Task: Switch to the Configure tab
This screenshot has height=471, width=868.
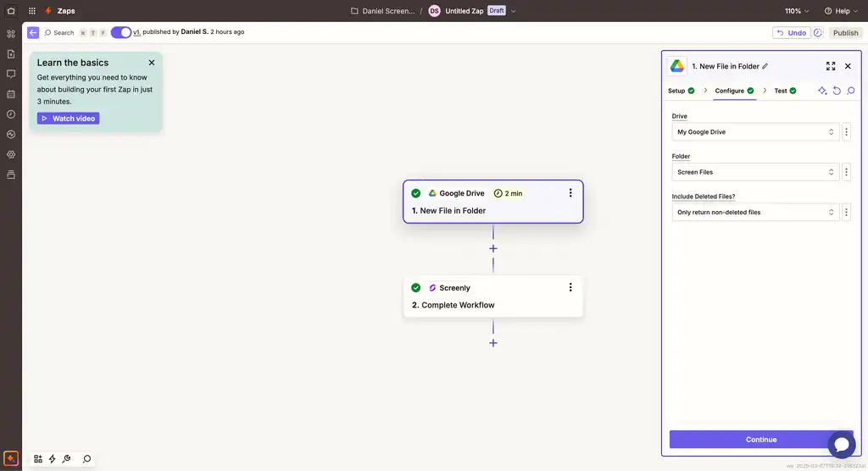Action: click(x=734, y=91)
